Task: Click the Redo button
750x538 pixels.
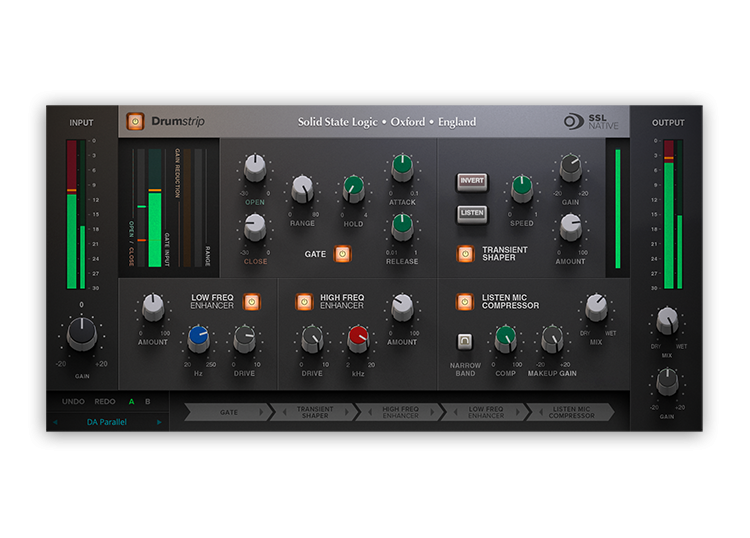Action: [x=105, y=402]
